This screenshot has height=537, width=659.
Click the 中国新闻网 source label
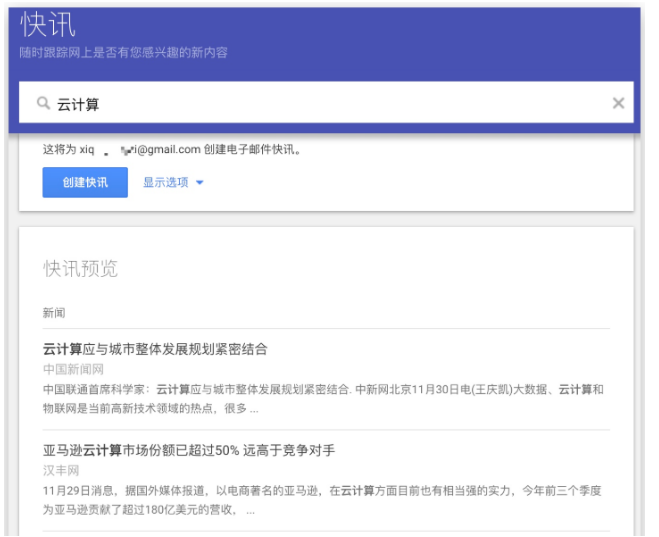coord(74,370)
